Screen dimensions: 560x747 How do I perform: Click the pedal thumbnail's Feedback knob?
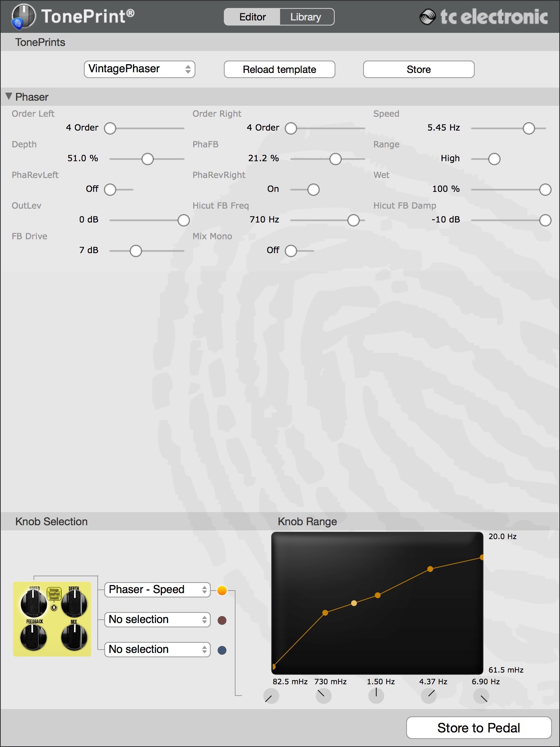(34, 636)
